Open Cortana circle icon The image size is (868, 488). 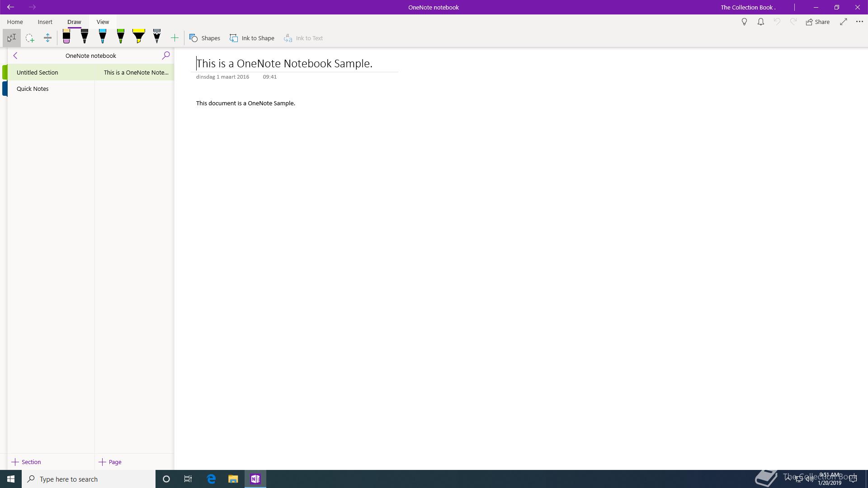tap(166, 479)
